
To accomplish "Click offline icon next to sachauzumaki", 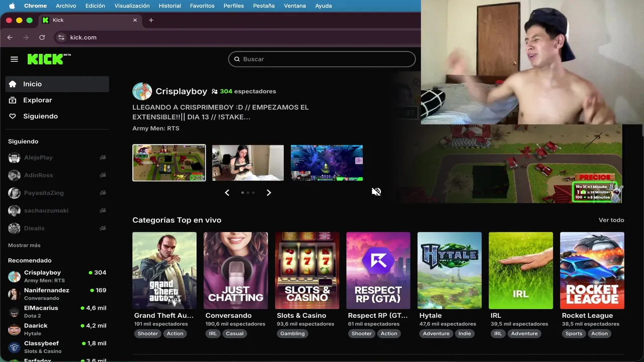I will click(x=103, y=211).
